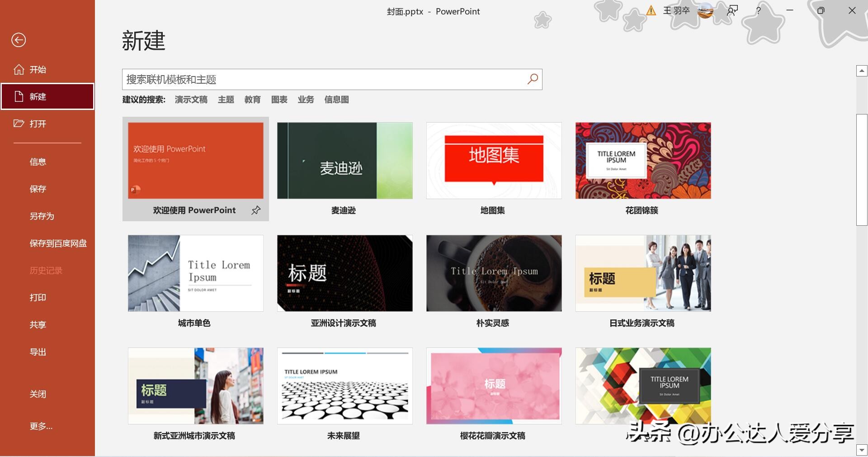Click the user avatar next to 王羽卒
Screen dimensions: 868x457
point(704,11)
